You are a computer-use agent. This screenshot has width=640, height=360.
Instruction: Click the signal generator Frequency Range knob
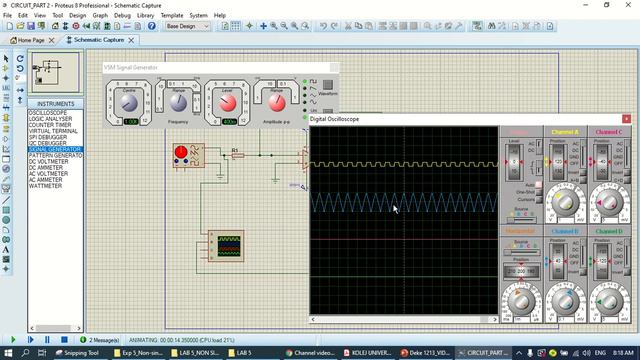point(178,102)
